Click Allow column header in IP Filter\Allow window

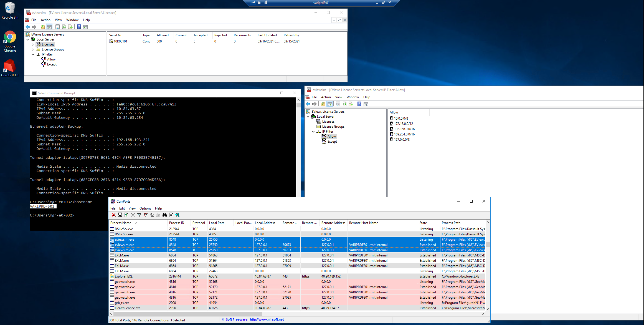[409, 112]
